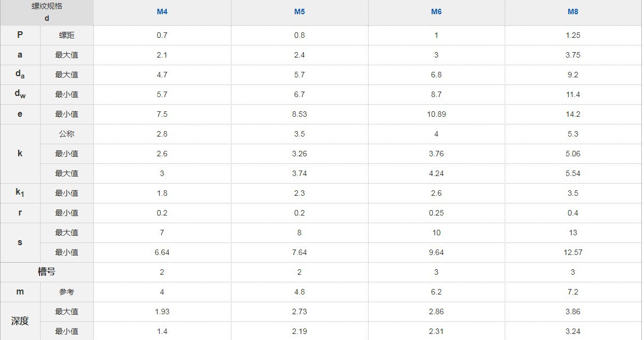Select the k row label cell
644x340 pixels.
point(20,154)
